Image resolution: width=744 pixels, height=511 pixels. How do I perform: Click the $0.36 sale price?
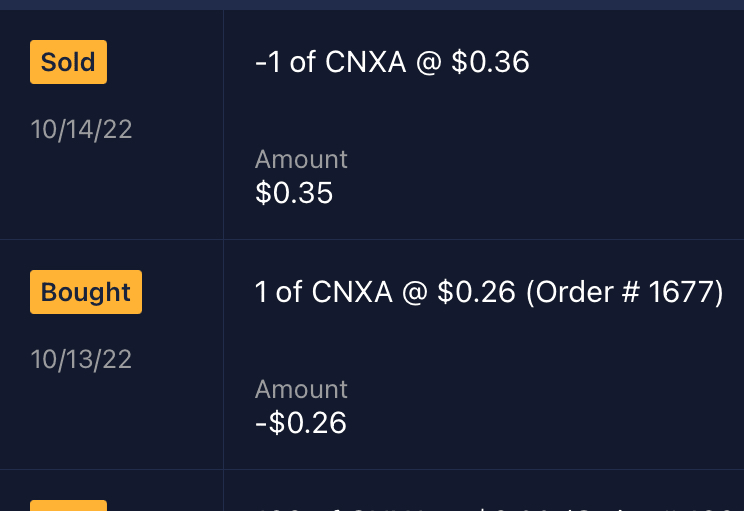click(490, 62)
